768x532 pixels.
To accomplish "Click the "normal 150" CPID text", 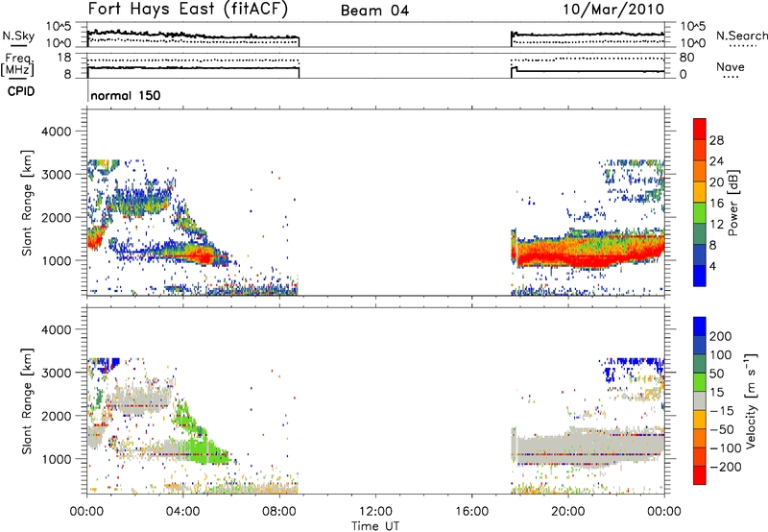I will click(126, 95).
